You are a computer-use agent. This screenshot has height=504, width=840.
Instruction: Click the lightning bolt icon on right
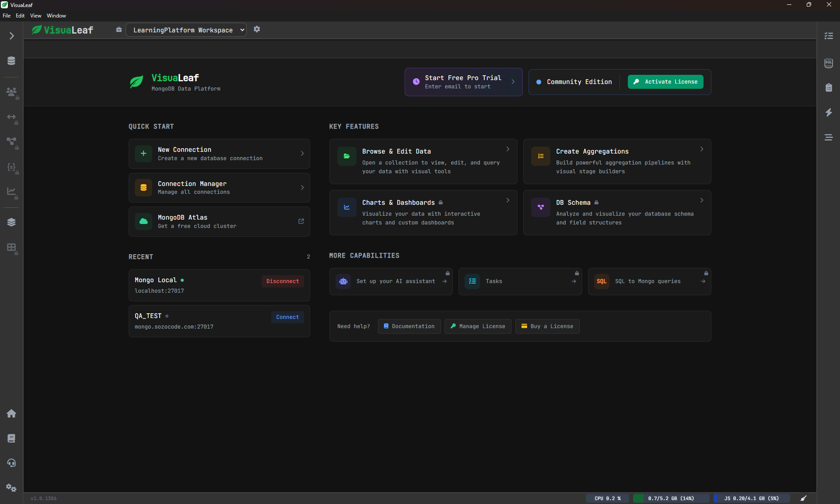(829, 112)
